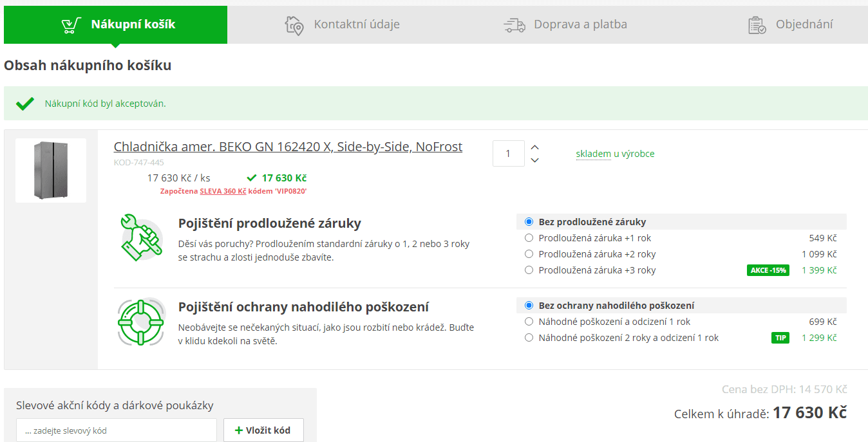Select Bez prodloužené záruky option

tap(529, 222)
